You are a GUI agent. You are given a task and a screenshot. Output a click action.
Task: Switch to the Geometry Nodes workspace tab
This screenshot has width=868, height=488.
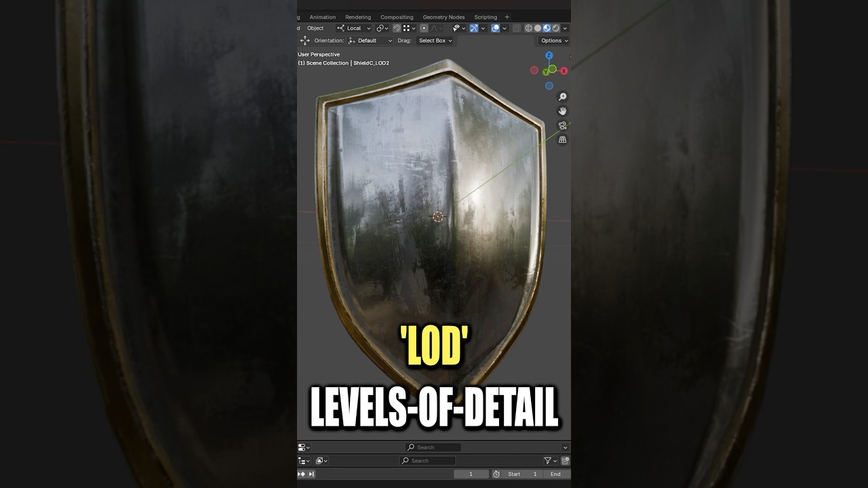(x=443, y=17)
